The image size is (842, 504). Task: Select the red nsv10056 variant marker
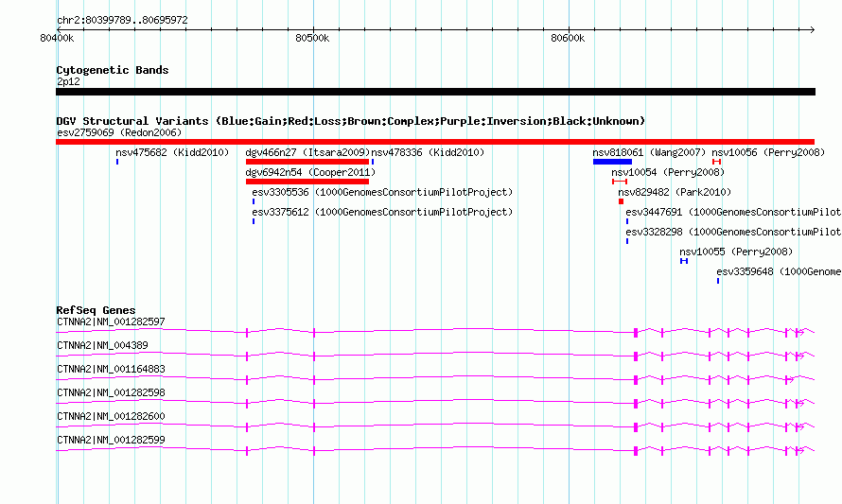coord(716,162)
